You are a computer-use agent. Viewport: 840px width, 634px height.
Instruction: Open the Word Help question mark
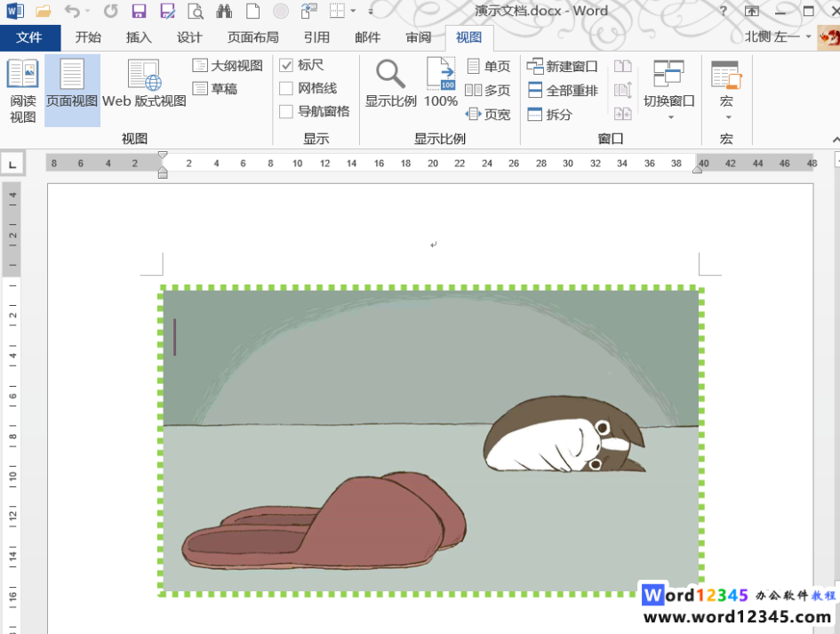[724, 11]
